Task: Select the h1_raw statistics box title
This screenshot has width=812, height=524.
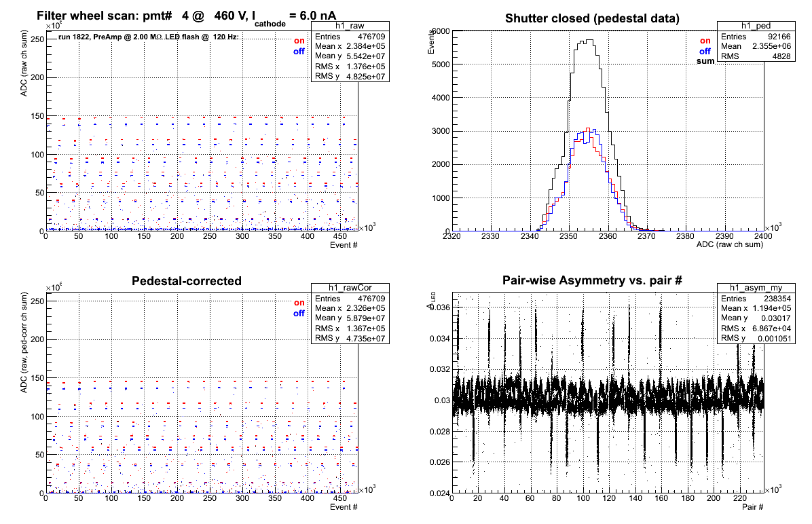Action: pyautogui.click(x=350, y=26)
